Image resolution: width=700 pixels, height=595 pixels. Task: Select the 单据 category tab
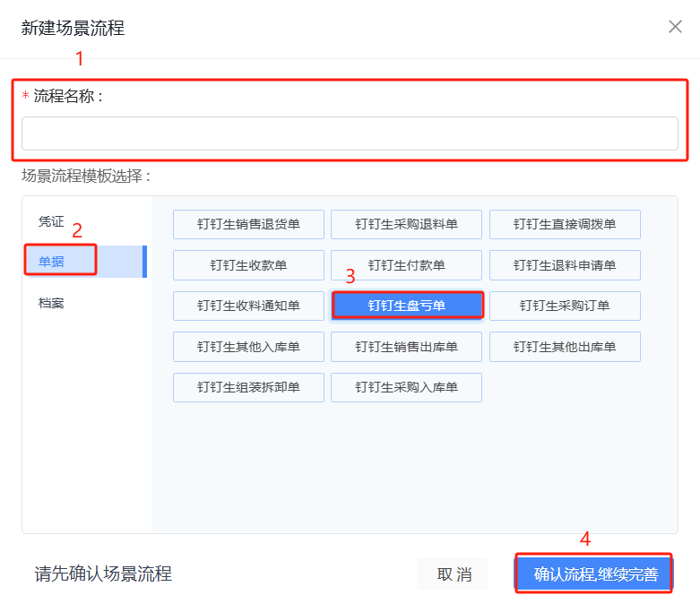[x=85, y=262]
